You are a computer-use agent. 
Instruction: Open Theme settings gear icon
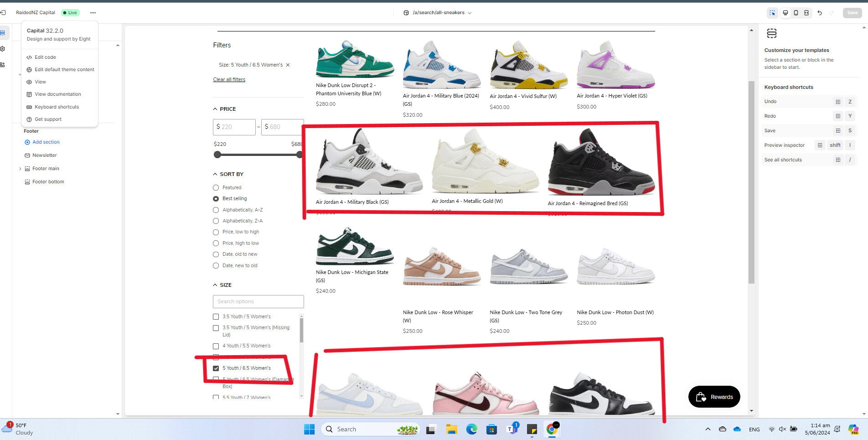[x=3, y=49]
